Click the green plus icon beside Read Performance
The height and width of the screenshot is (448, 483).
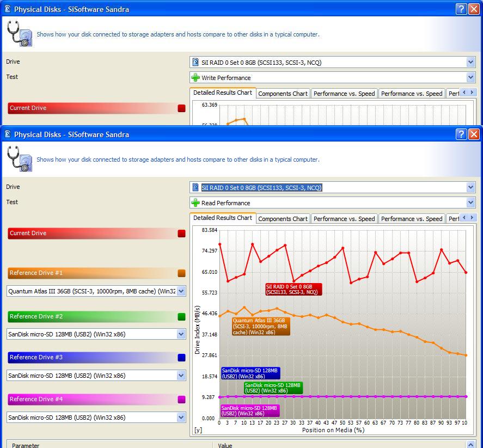point(195,202)
